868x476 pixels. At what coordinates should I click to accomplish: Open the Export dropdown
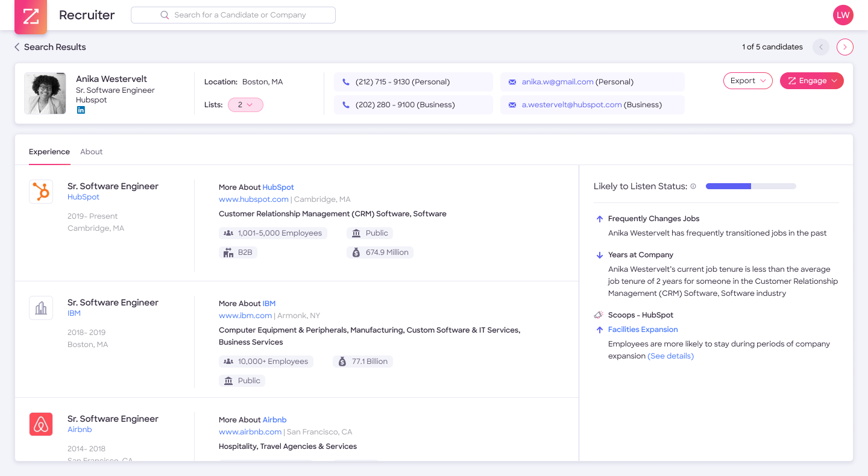(748, 81)
